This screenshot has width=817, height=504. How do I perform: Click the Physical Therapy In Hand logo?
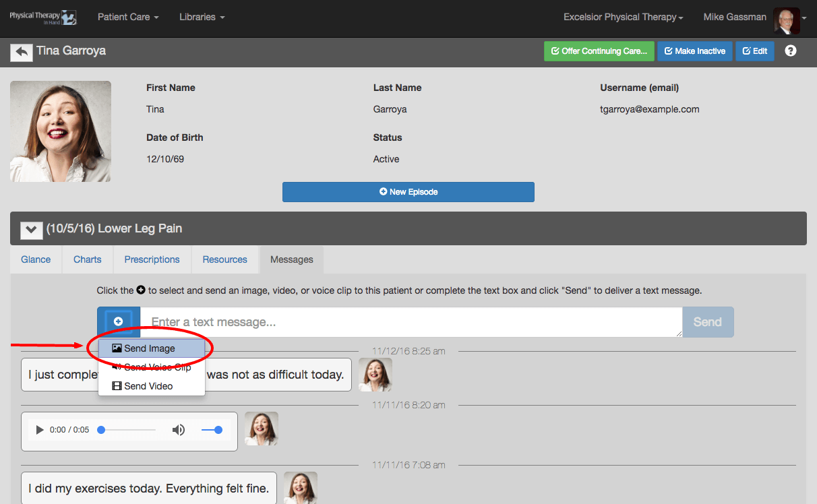[x=43, y=17]
